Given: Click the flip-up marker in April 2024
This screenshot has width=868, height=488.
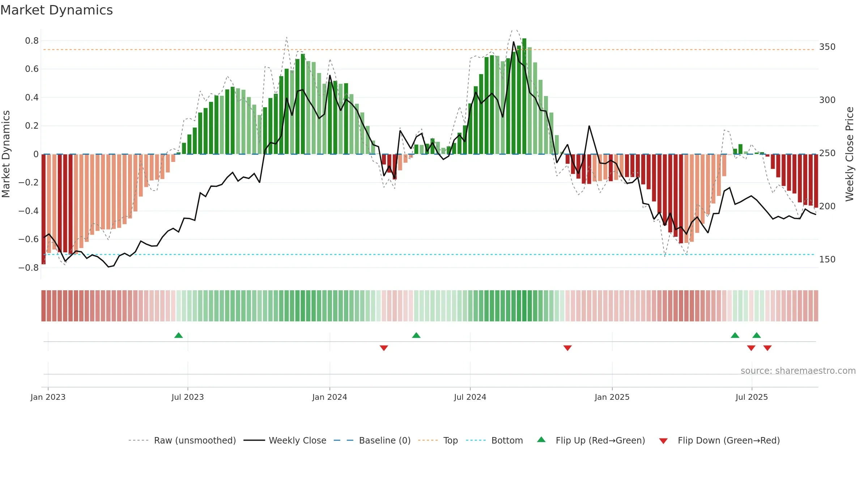Looking at the screenshot, I should click(x=416, y=335).
